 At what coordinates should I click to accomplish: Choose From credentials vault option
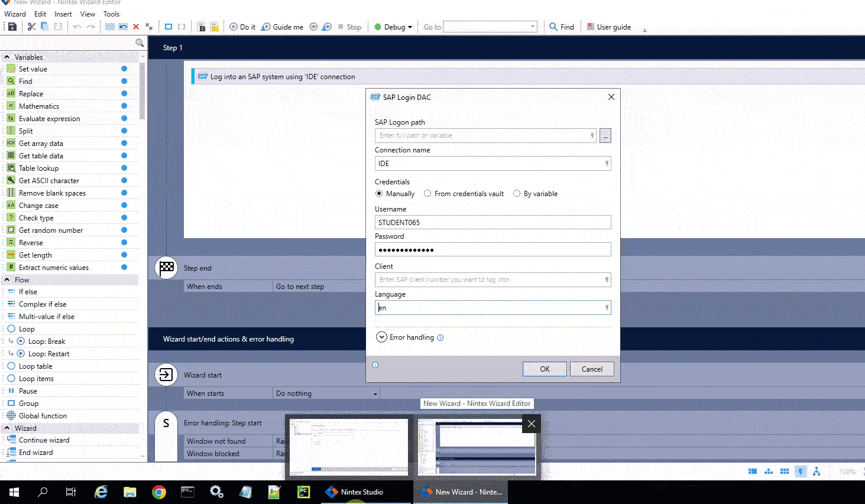point(427,194)
